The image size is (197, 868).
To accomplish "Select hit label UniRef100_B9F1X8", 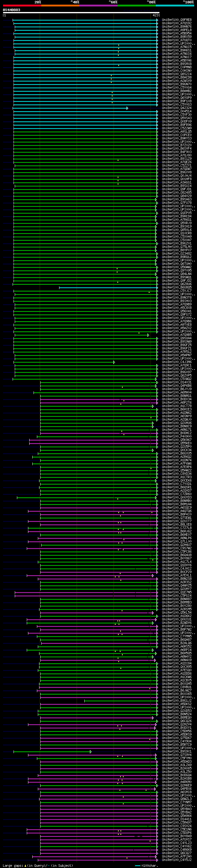I will click(177, 101).
